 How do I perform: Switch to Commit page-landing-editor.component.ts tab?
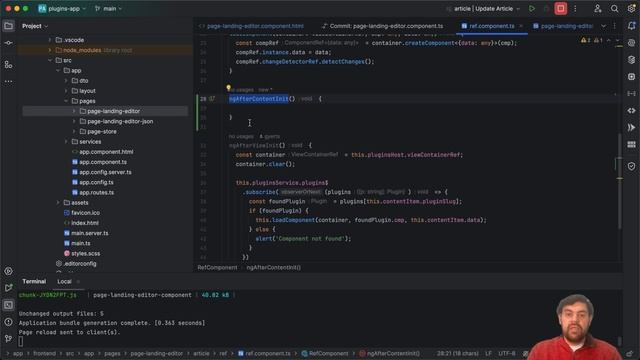point(382,26)
